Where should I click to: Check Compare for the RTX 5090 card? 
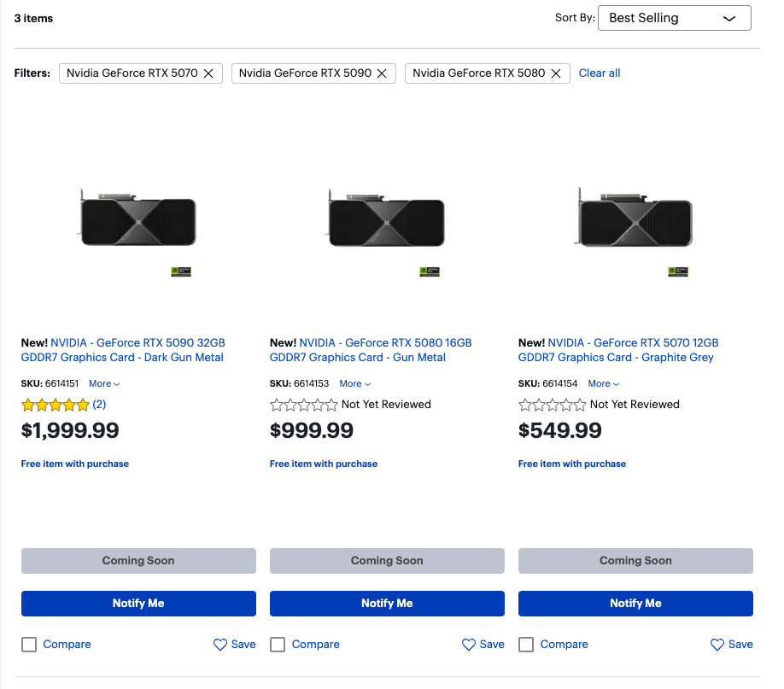[x=29, y=645]
